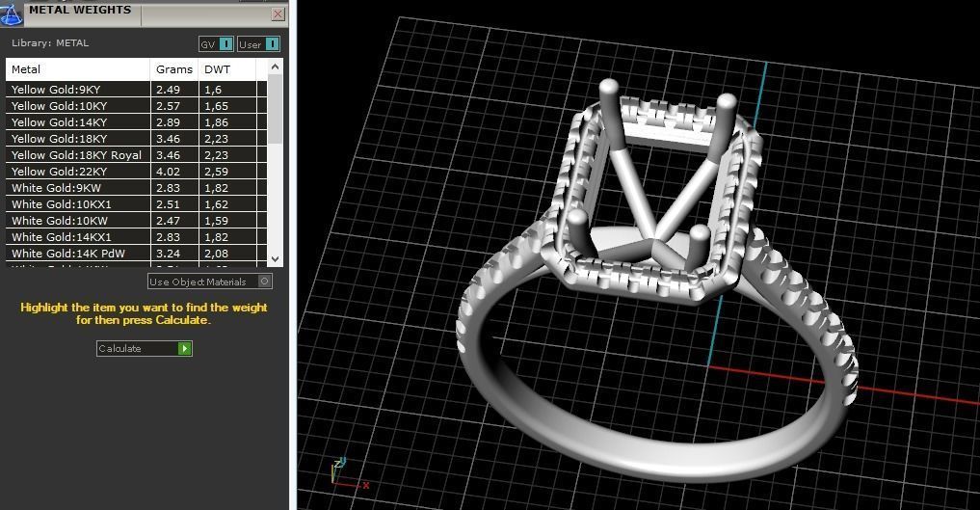Sort by the Metal column header
Viewport: 980px width, 510px height.
coord(77,69)
